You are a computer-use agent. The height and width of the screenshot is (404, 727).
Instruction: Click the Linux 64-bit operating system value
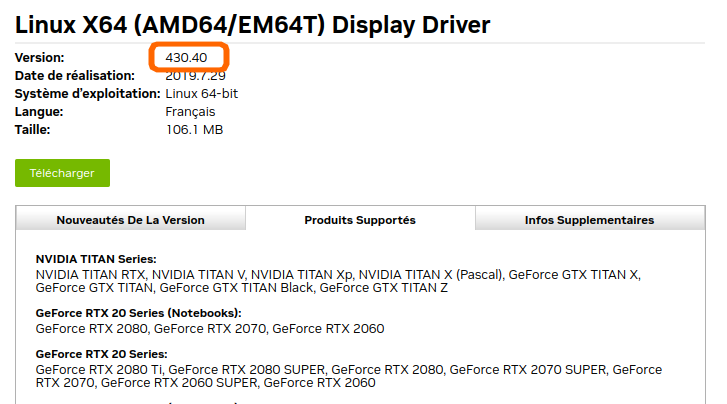point(201,94)
